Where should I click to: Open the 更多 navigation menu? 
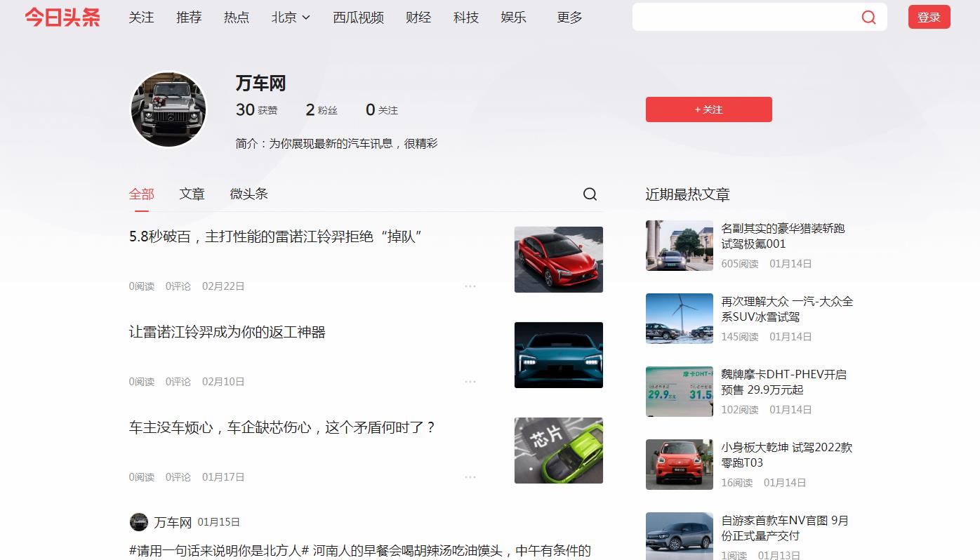(569, 18)
